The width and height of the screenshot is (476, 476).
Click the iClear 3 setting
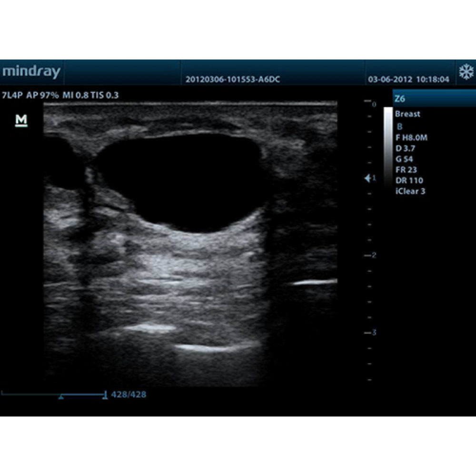click(x=410, y=191)
